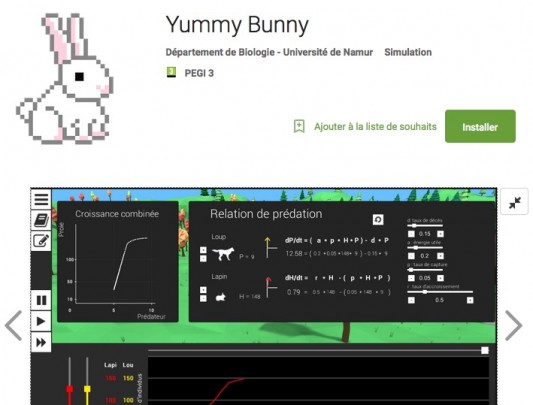Adjust the growth rate slider handle
The image size is (533, 405).
425,292
